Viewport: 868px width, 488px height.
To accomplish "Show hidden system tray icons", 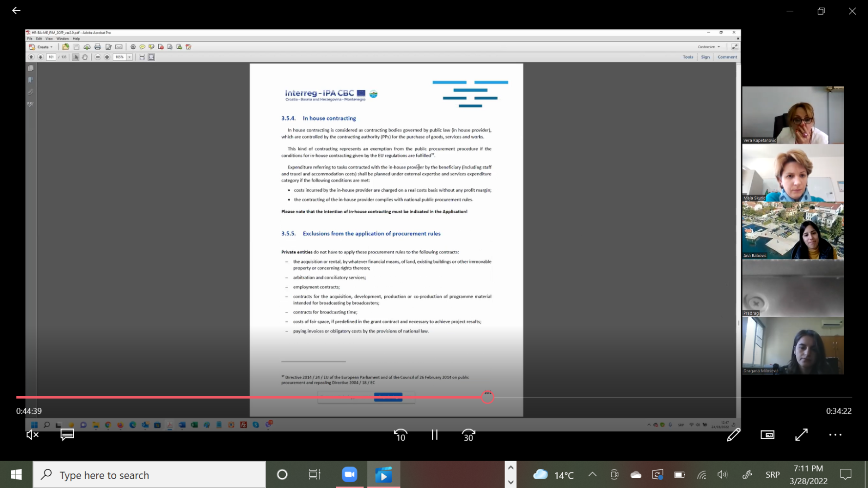I will (592, 474).
